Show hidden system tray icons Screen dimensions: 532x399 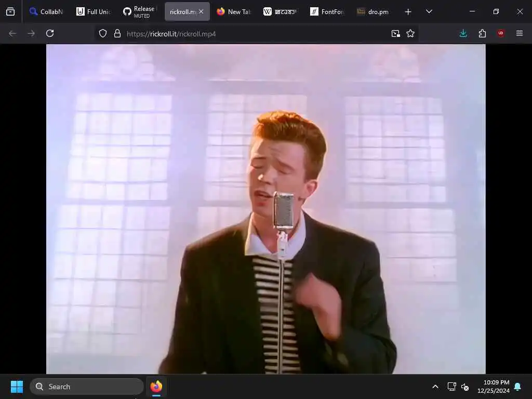click(x=435, y=387)
